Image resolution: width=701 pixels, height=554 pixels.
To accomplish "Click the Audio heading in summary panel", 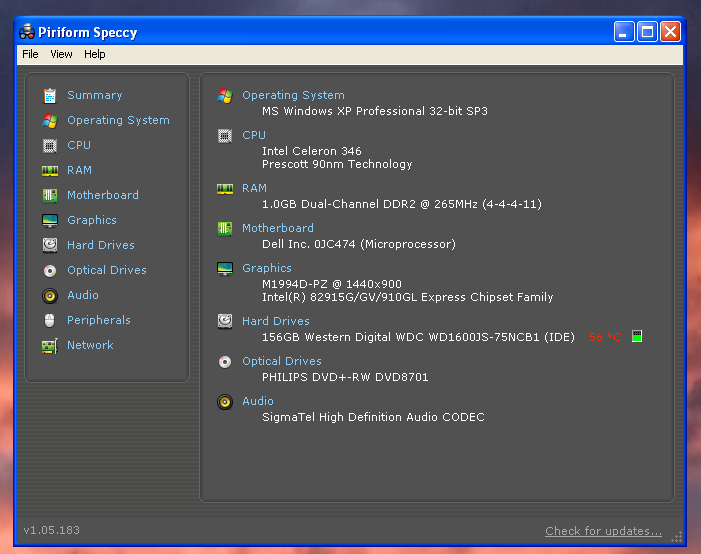I will point(258,401).
